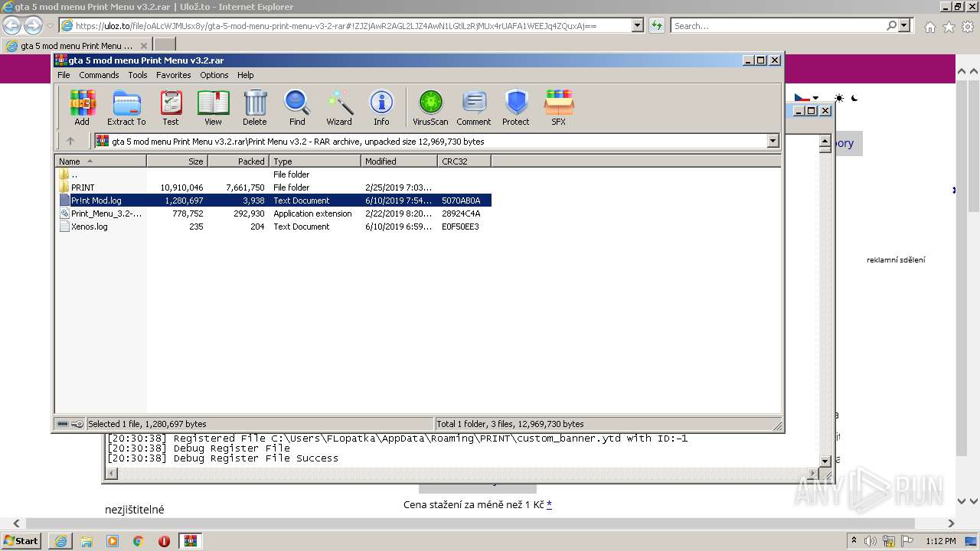Click the asterisk footnote link after Kč
Screen dimensions: 980x551
pos(549,504)
